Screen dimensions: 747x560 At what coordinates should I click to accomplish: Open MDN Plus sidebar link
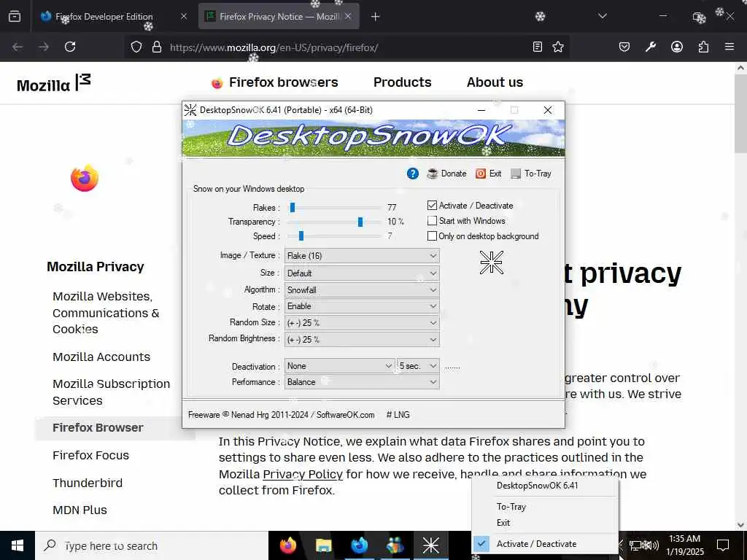point(80,510)
